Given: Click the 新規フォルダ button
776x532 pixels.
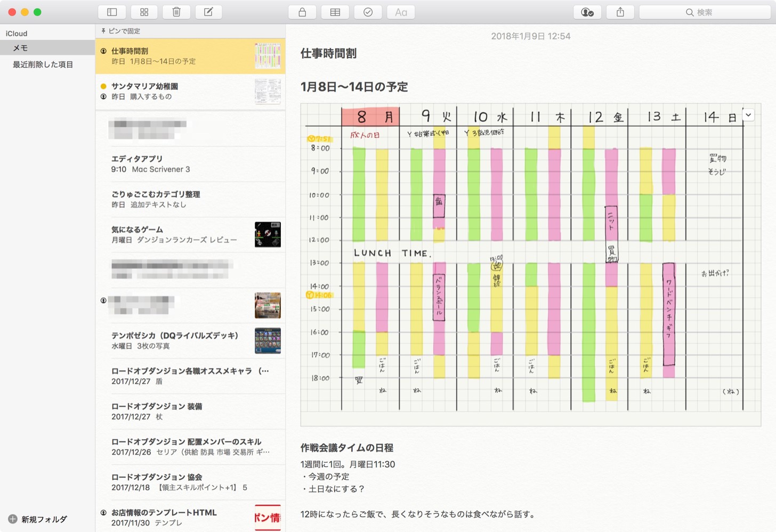Looking at the screenshot, I should coord(38,519).
